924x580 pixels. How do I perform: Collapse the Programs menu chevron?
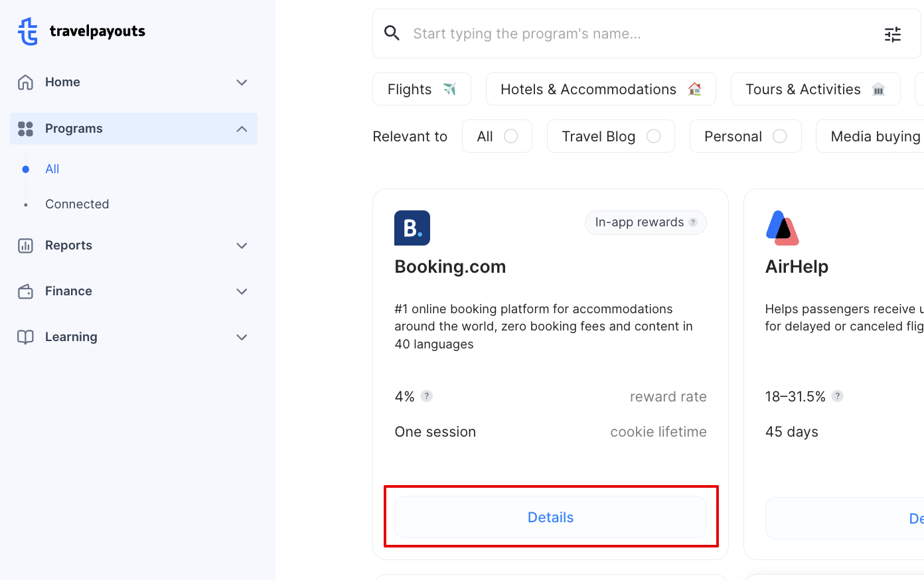point(242,129)
